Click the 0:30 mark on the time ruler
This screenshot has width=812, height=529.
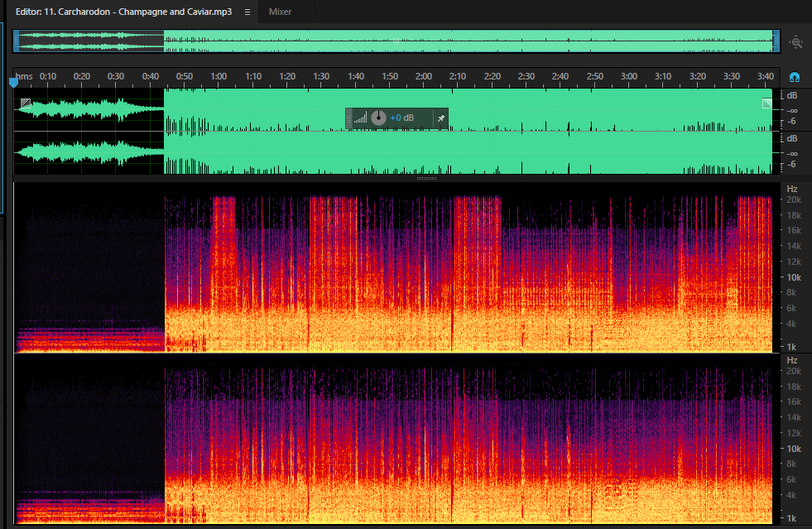116,76
